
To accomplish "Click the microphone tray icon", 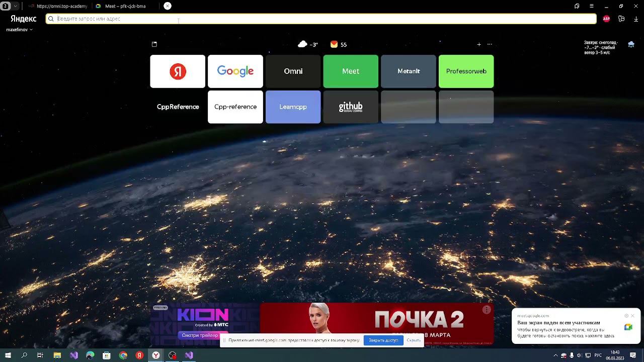I will coord(572,355).
